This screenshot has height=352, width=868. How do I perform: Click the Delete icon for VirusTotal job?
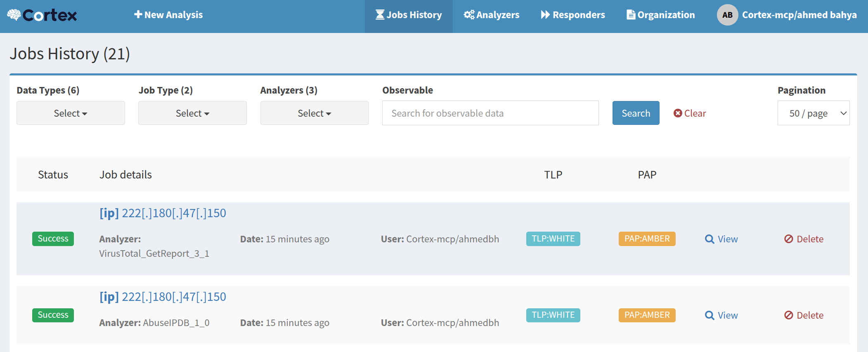coord(788,239)
